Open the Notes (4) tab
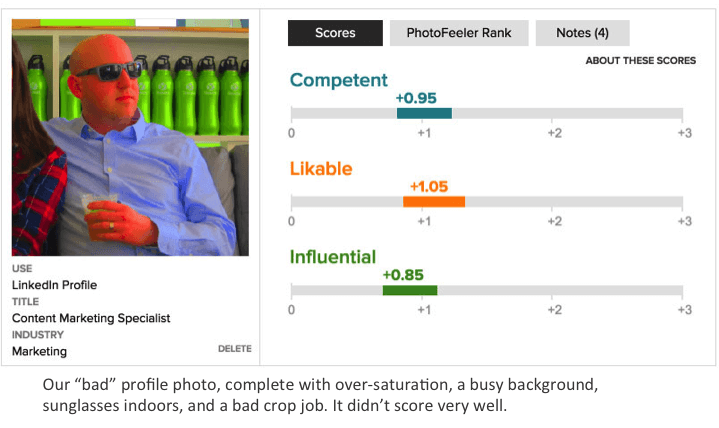Screen dimensions: 719x428 click(x=582, y=33)
